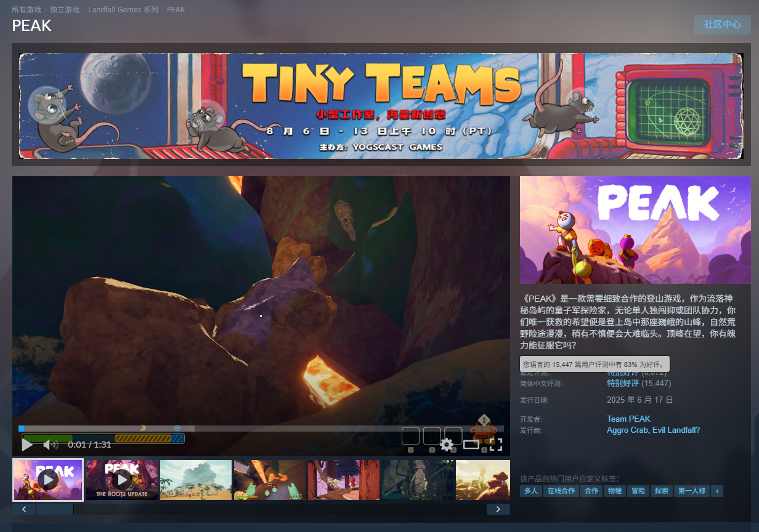Click the PEAK page title heading

tap(32, 25)
